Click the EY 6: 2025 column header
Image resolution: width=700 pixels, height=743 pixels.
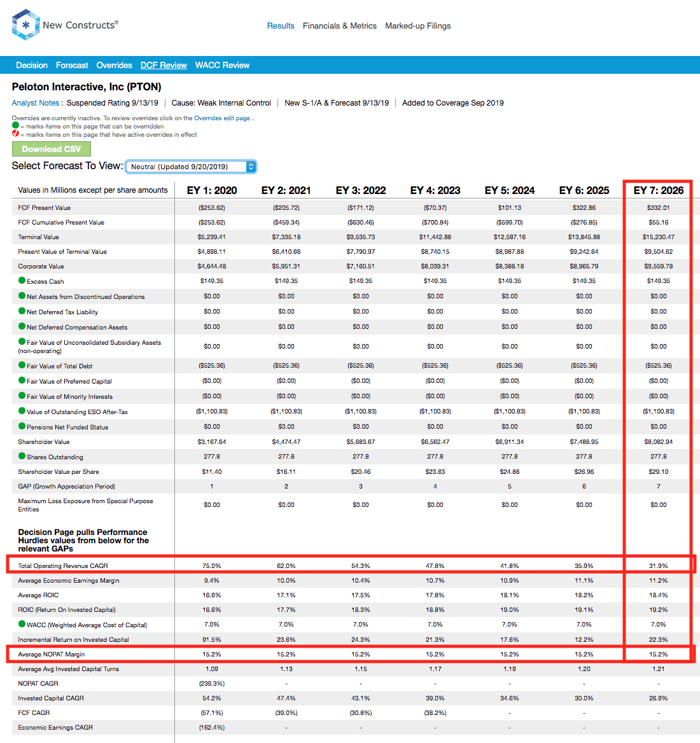(584, 190)
